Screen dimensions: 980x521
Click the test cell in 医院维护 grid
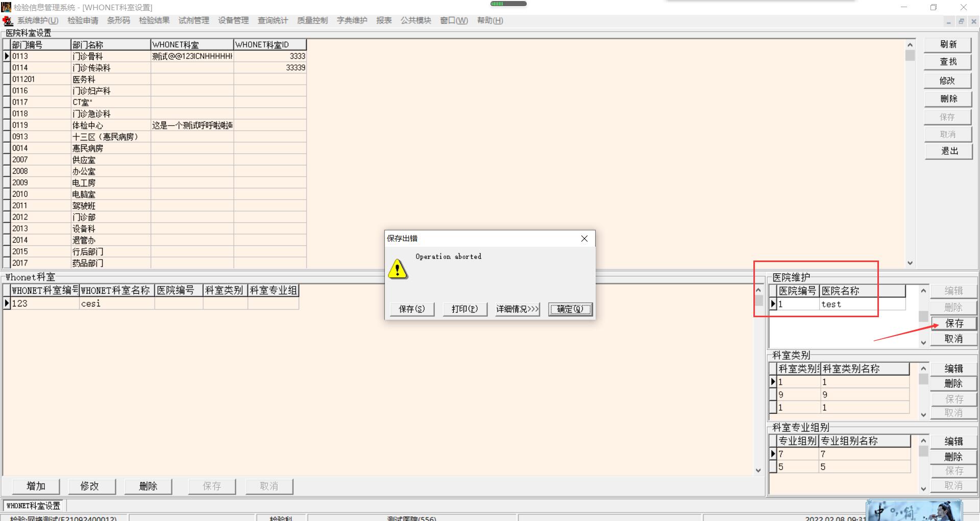pos(863,304)
